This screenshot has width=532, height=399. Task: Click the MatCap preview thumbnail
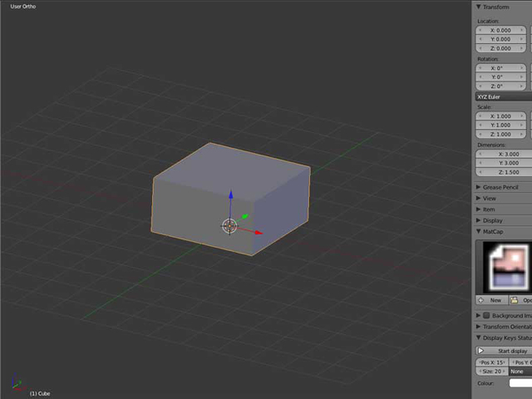tap(503, 267)
